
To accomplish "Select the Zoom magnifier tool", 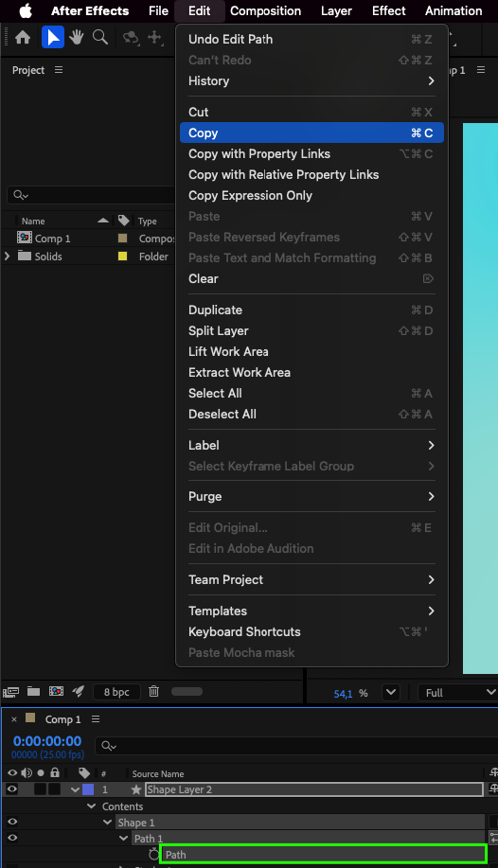I will [x=100, y=37].
